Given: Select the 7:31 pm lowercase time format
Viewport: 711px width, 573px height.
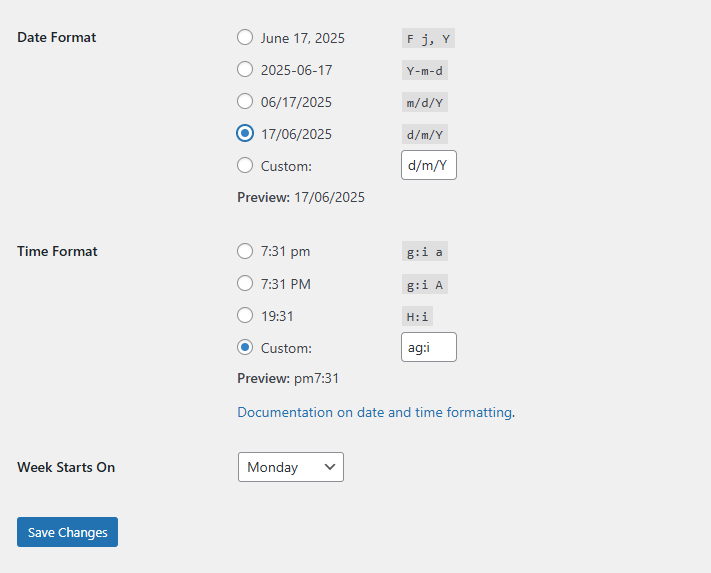Looking at the screenshot, I should click(245, 251).
